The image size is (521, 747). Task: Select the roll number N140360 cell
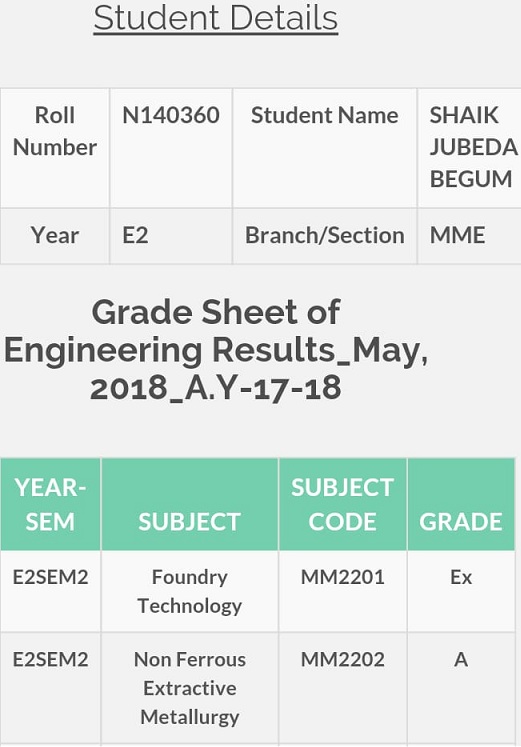click(x=171, y=148)
